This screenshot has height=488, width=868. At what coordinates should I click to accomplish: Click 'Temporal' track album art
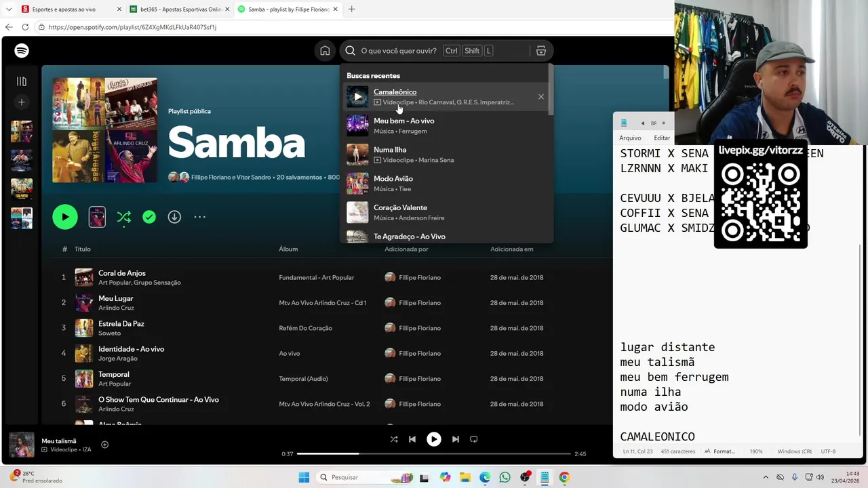click(x=84, y=379)
